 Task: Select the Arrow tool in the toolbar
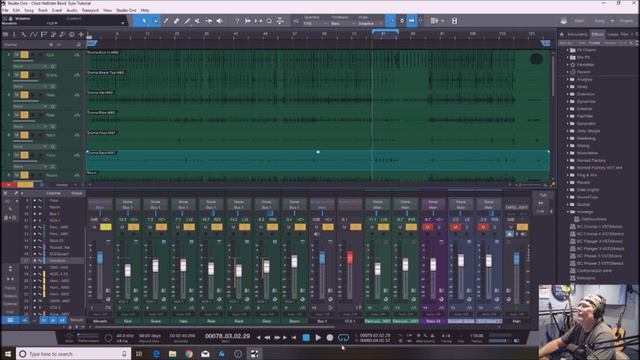(x=144, y=20)
